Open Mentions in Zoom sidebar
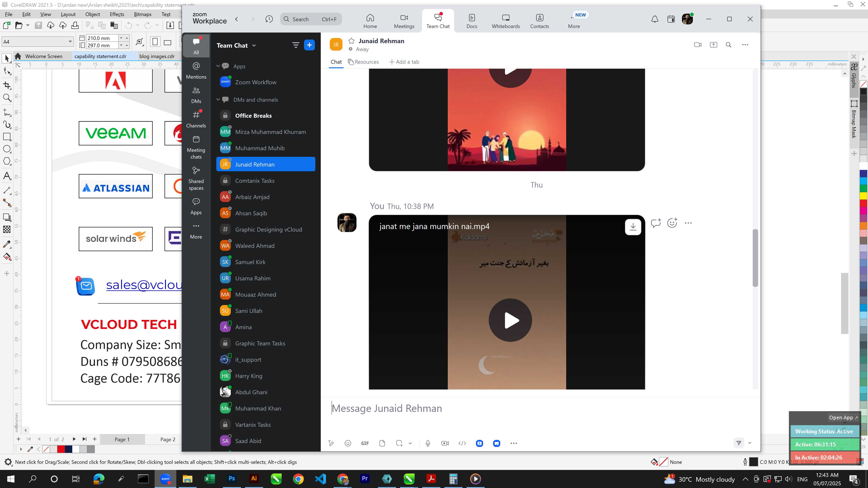 (x=196, y=71)
